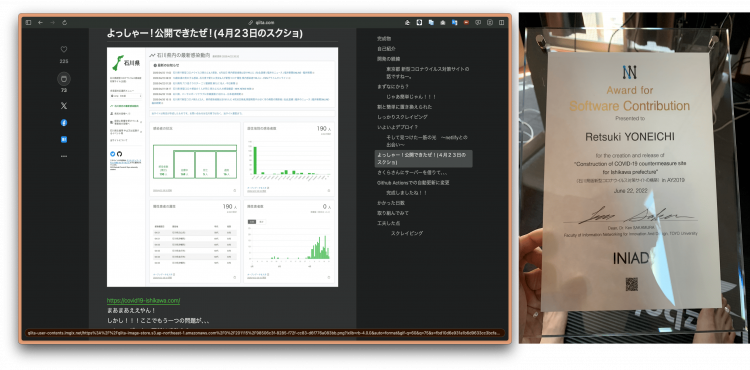This screenshot has width=750, height=370.
Task: Open the three-dot more options menu
Action: click(64, 156)
